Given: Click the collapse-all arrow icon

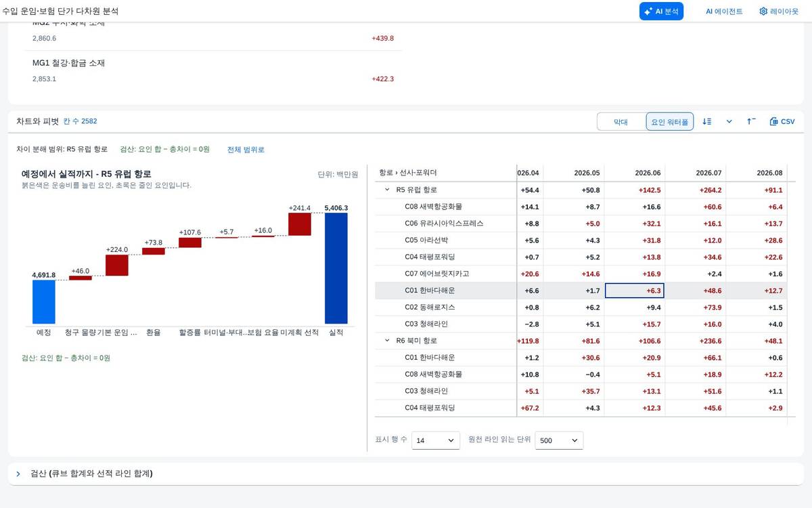Looking at the screenshot, I should 751,121.
